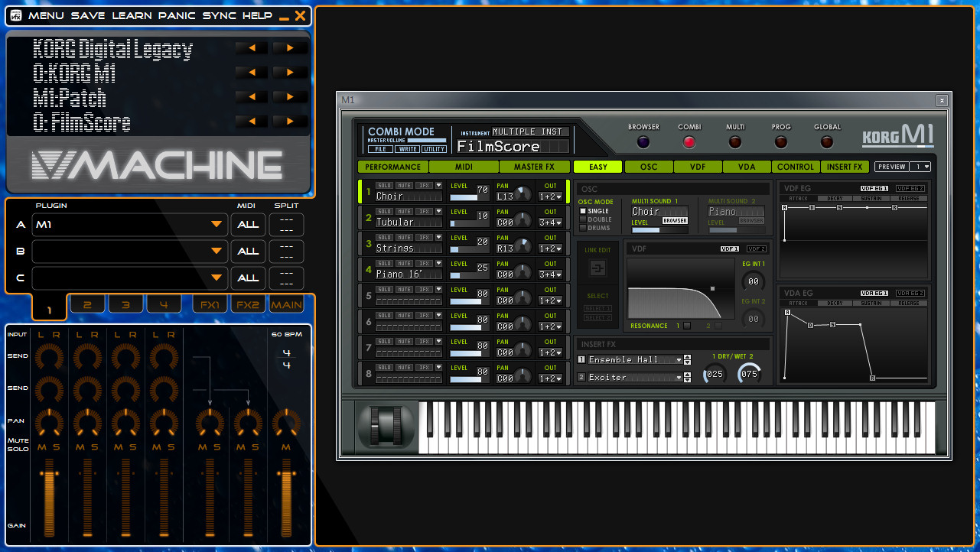
Task: Open timbre 1 Choir options arrow
Action: point(439,185)
